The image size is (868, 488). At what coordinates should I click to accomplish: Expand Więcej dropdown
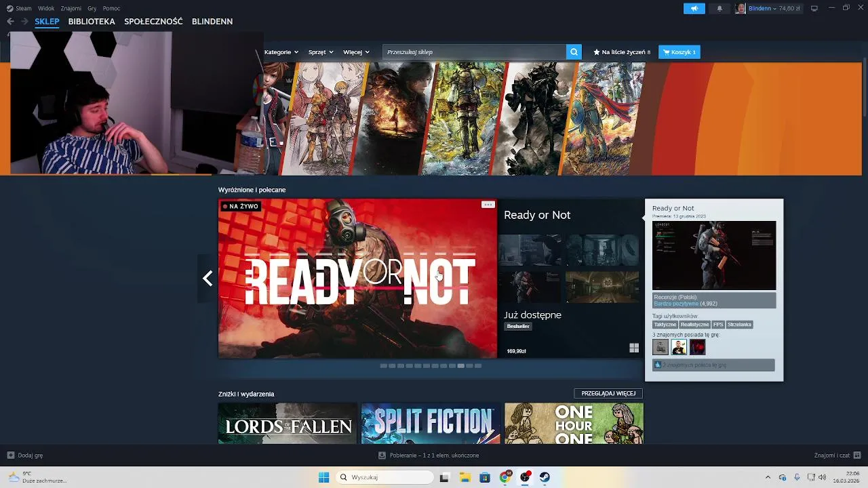(x=356, y=52)
